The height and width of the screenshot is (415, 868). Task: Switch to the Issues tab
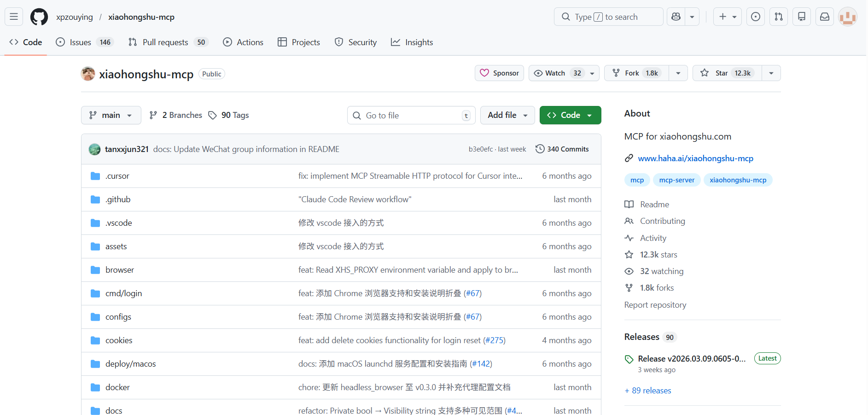coord(80,42)
